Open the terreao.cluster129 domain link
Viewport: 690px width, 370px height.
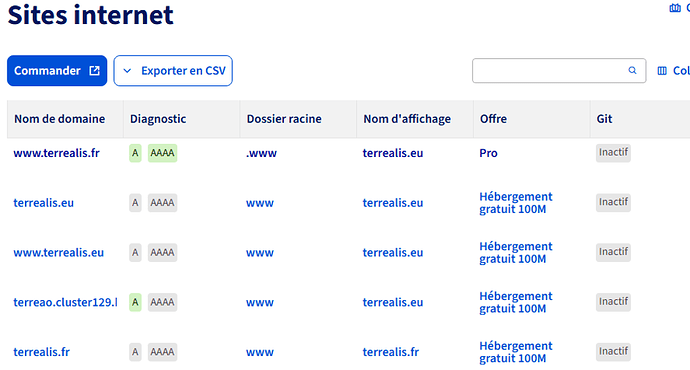pyautogui.click(x=65, y=302)
